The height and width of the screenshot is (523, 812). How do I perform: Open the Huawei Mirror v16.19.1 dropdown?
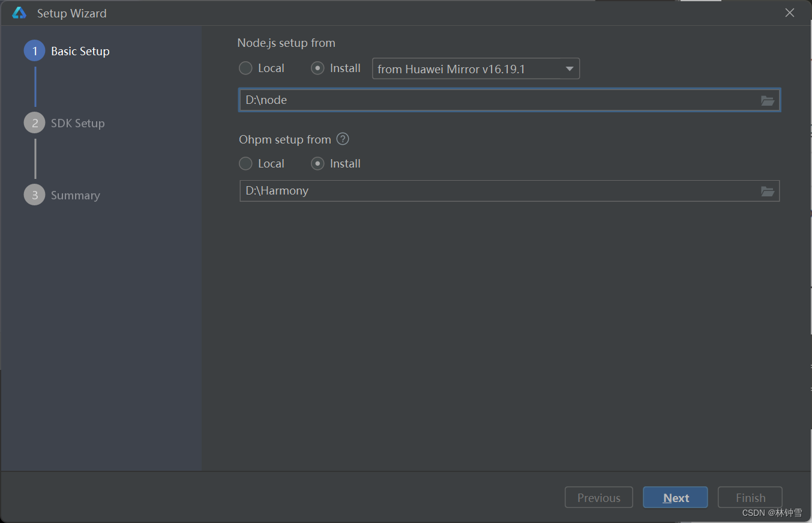[x=476, y=69]
